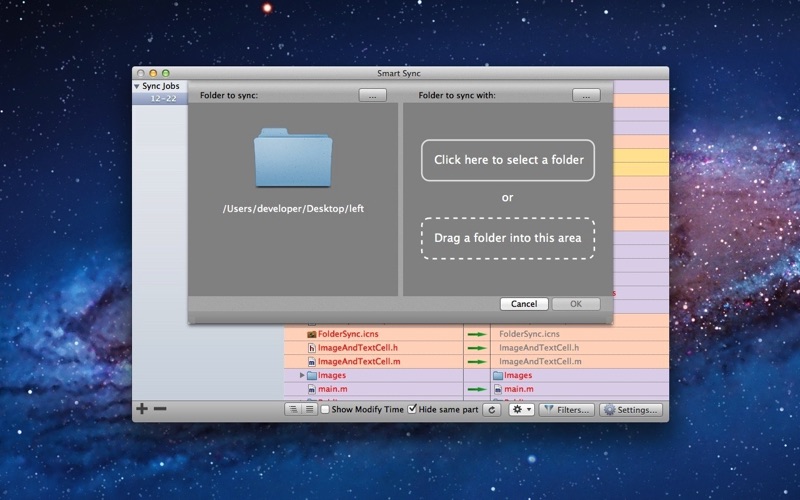The height and width of the screenshot is (500, 800).
Task: Select the left main.m file name
Action: pos(333,389)
